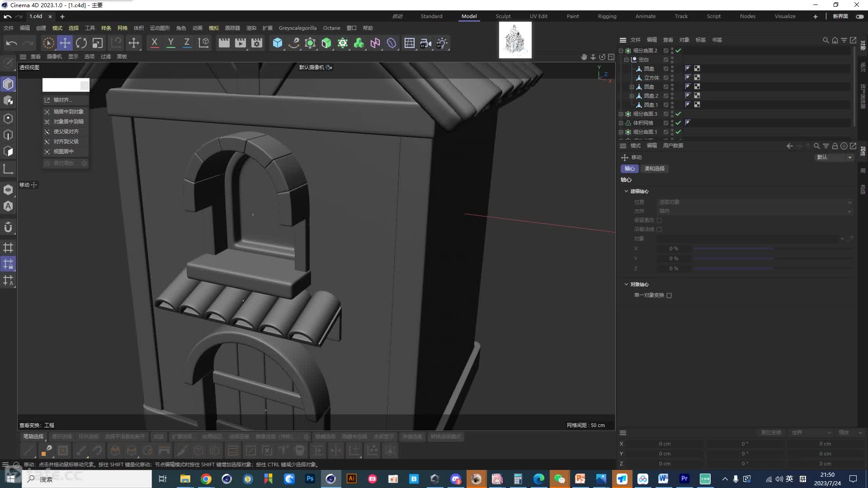Select the Rotate tool
This screenshot has height=488, width=868.
[x=81, y=43]
